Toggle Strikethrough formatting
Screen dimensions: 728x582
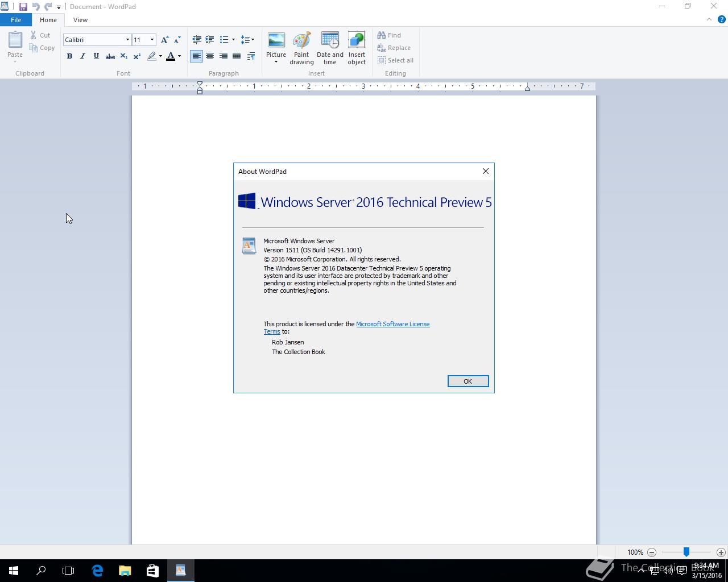coord(110,56)
